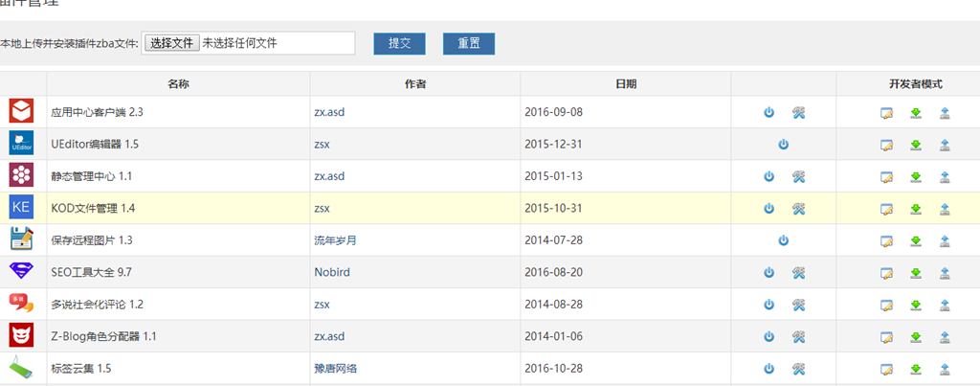Disable 保存远程图片 plugin via power icon
Viewport: 980px width, 386px height.
tap(783, 240)
